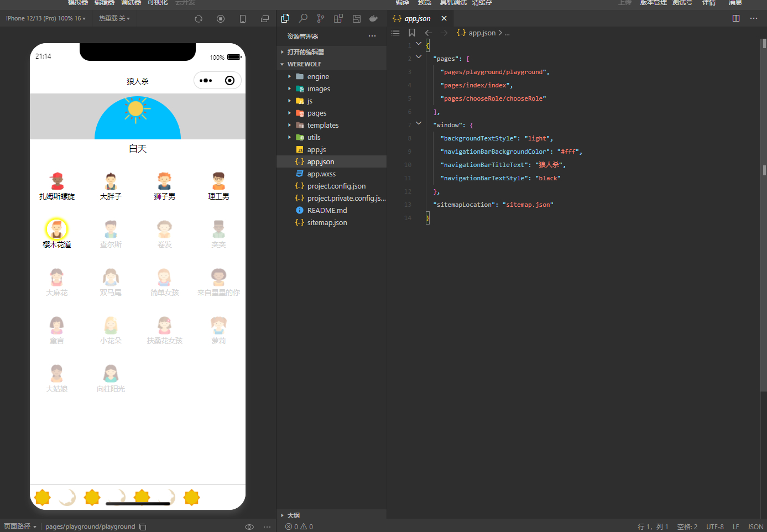Close the app.json editor tab

pos(444,18)
